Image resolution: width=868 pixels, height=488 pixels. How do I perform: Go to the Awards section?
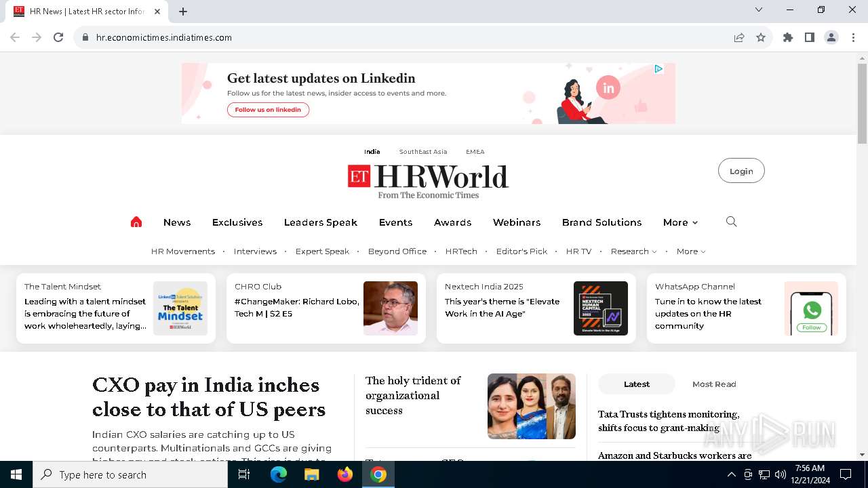452,222
